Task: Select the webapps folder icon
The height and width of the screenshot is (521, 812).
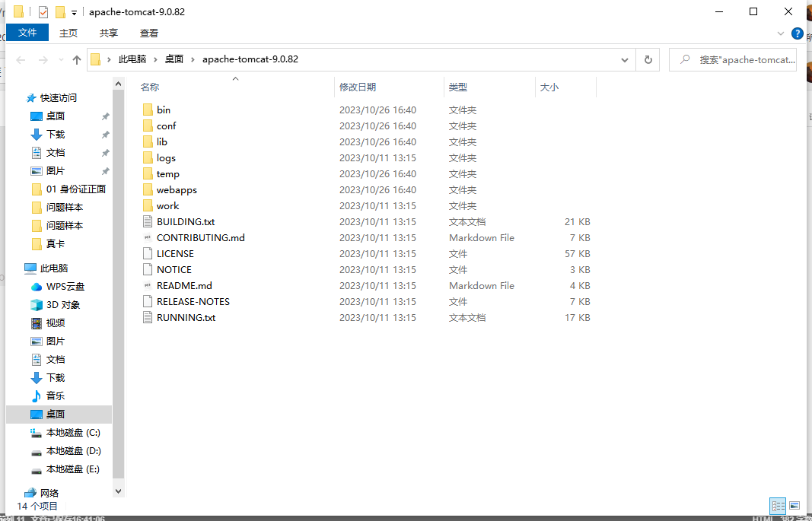Action: coord(148,190)
